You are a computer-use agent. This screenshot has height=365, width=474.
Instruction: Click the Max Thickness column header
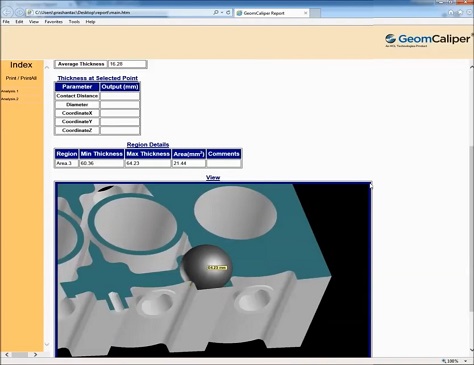click(148, 154)
